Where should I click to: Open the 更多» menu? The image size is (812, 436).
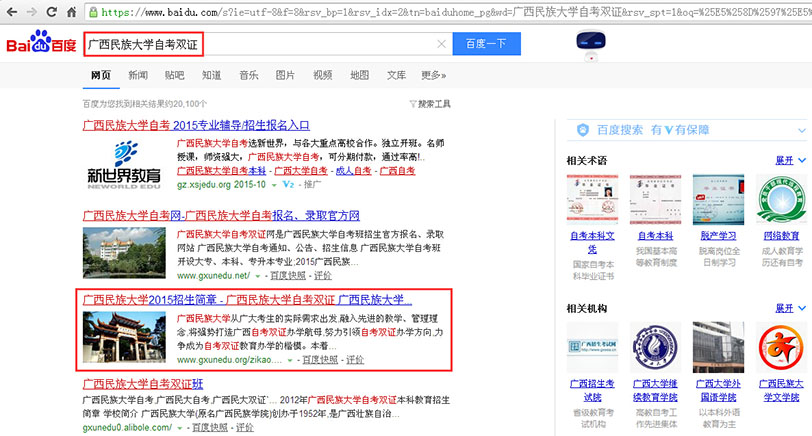(x=433, y=76)
